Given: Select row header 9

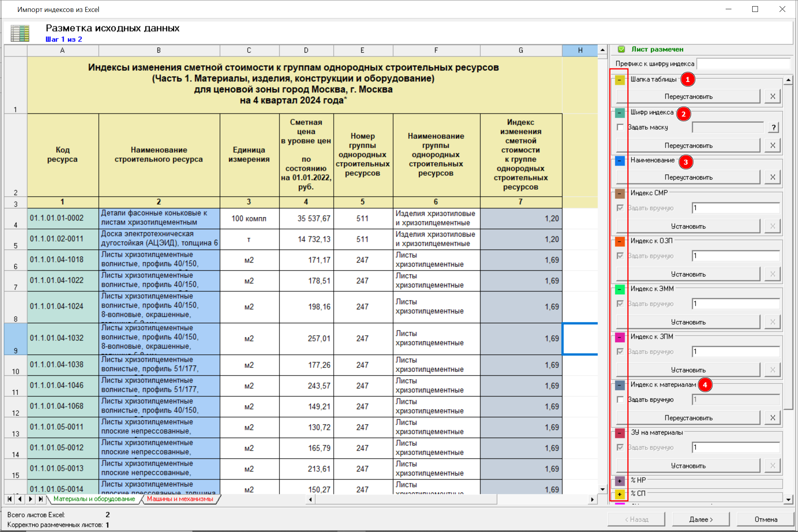Looking at the screenshot, I should tap(15, 339).
